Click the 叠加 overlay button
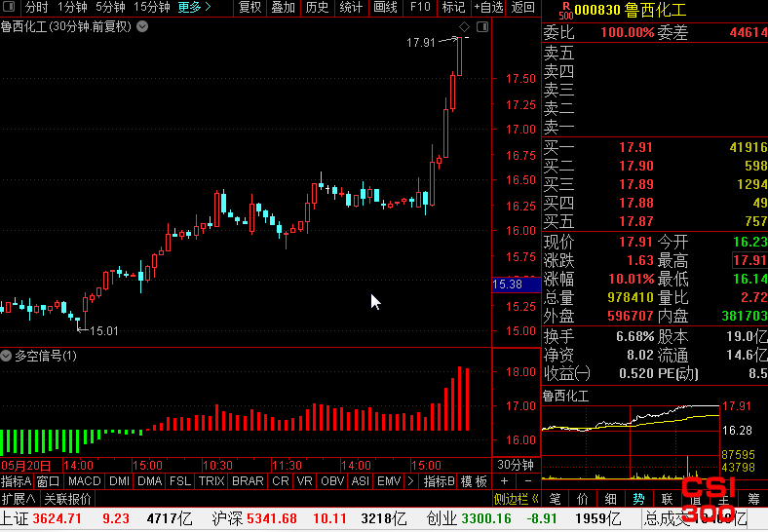Screen dimensions: 768x532 pyautogui.click(x=283, y=7)
